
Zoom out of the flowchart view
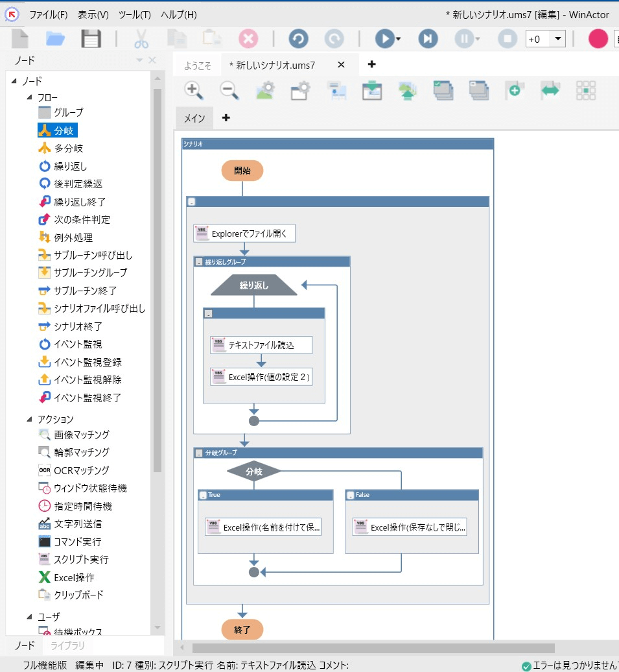click(228, 90)
